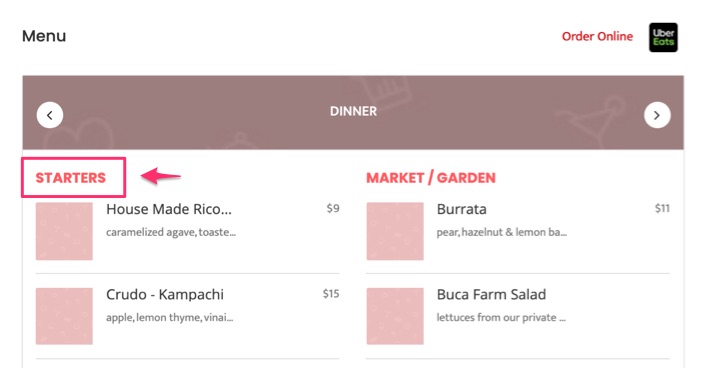Advance to next menu with right chevron

657,115
